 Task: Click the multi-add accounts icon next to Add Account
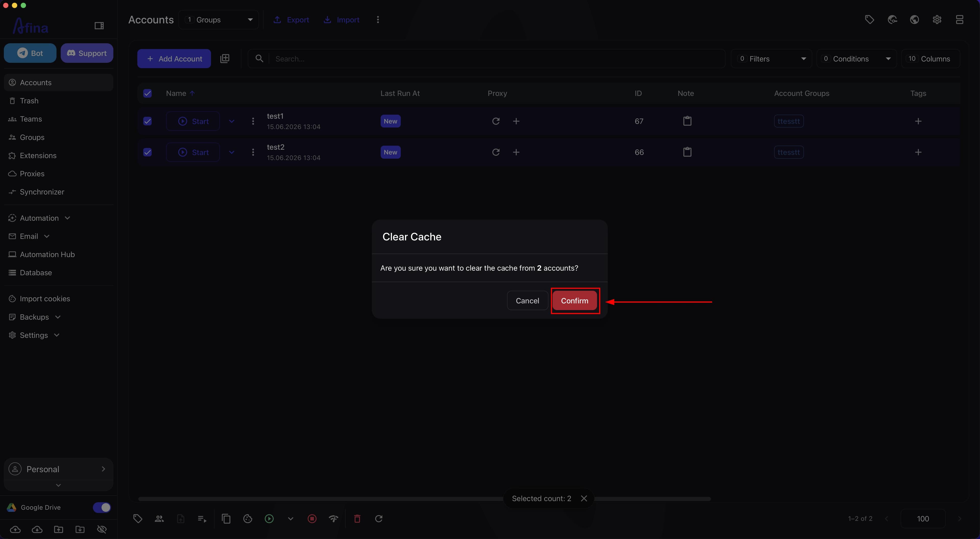(x=225, y=59)
